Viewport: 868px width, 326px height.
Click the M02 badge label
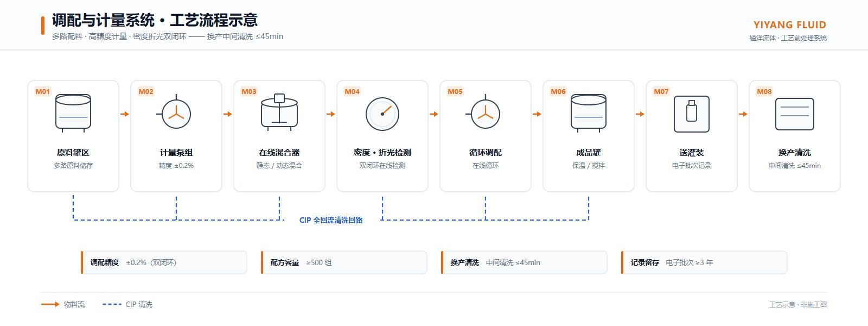pos(146,91)
